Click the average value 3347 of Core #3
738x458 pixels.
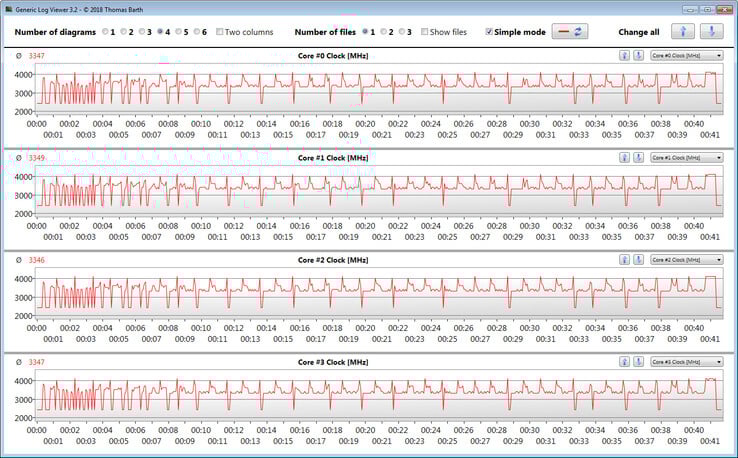click(37, 362)
